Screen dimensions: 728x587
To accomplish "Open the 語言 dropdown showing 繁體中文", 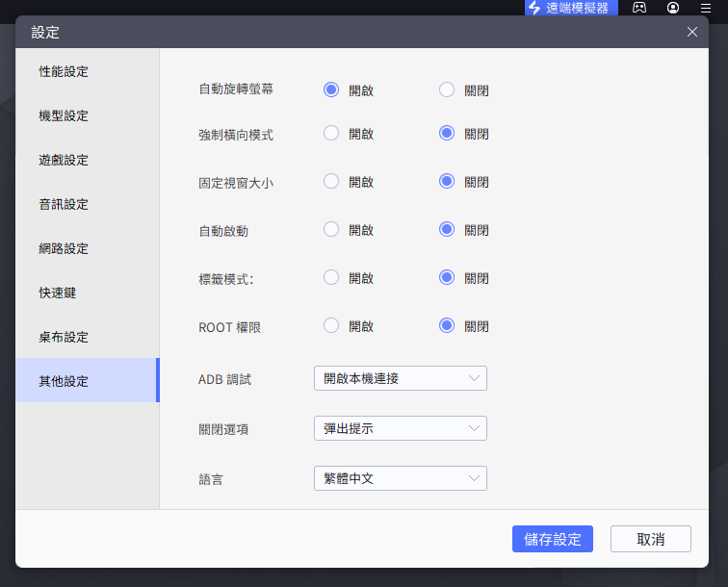I will [401, 478].
